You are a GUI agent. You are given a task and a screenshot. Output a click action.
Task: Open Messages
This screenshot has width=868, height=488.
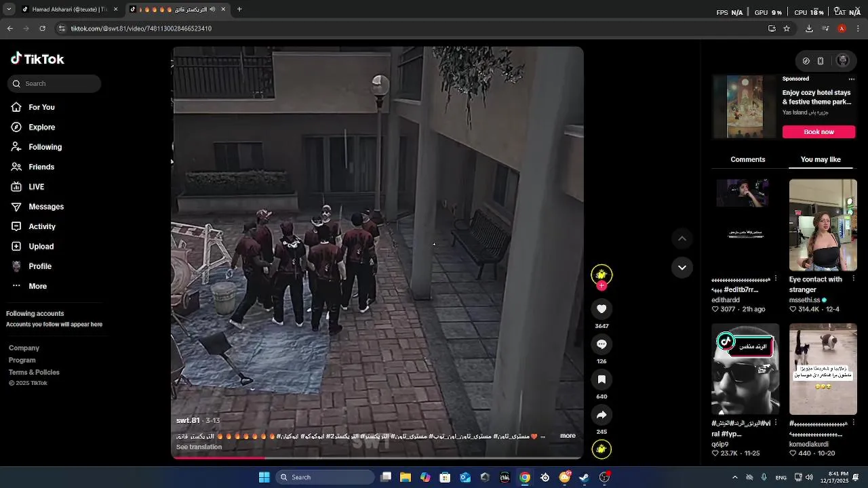[x=46, y=207]
